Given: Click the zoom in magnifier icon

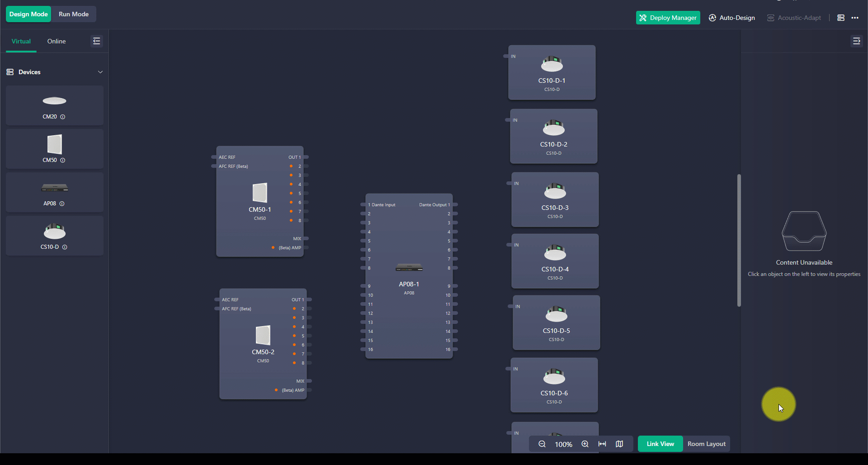Looking at the screenshot, I should pyautogui.click(x=585, y=444).
